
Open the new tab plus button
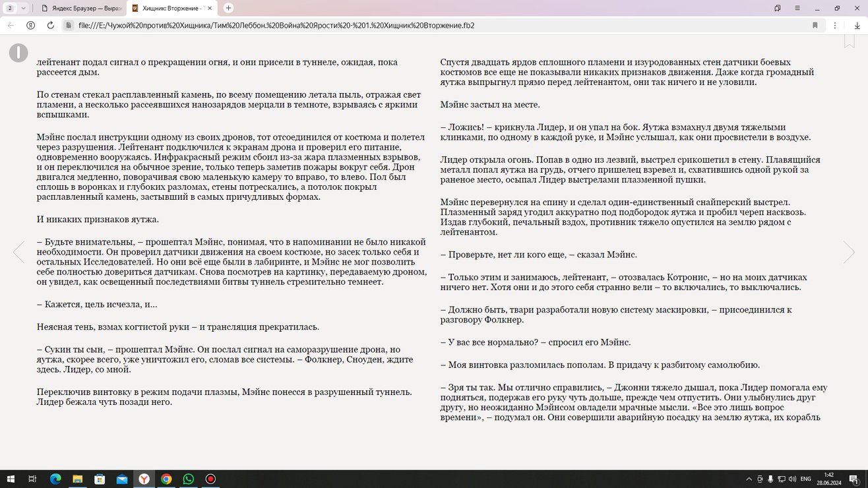[228, 8]
